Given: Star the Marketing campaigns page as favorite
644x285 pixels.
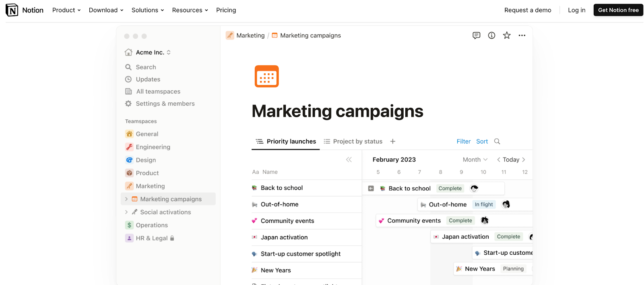Looking at the screenshot, I should (507, 35).
